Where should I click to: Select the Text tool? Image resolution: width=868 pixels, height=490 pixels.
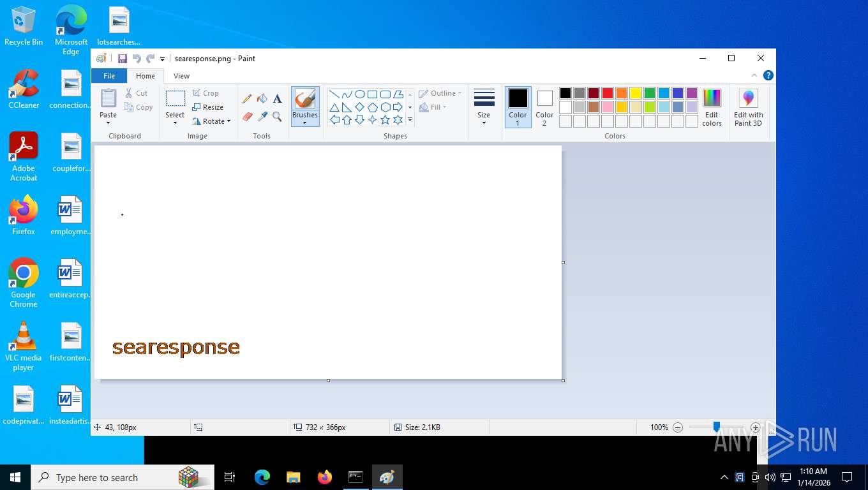pos(277,99)
